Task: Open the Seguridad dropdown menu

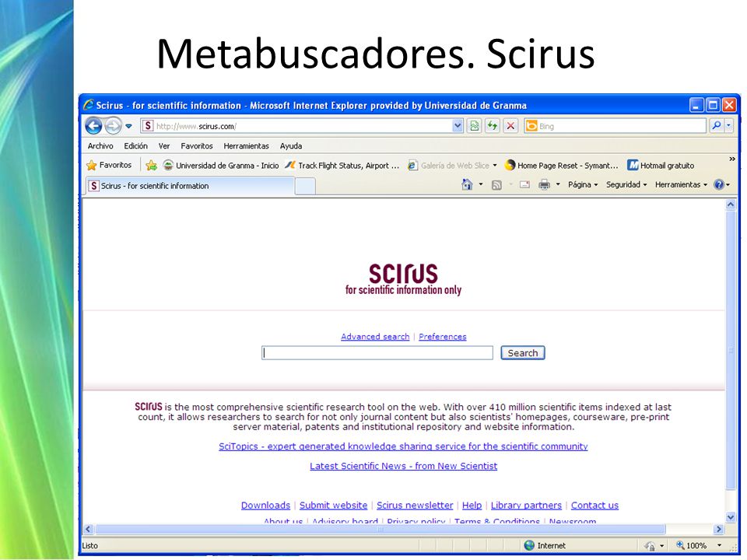Action: pyautogui.click(x=626, y=185)
